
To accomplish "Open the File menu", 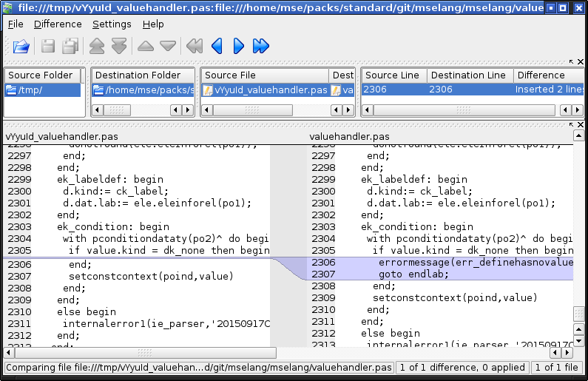I will coord(16,24).
